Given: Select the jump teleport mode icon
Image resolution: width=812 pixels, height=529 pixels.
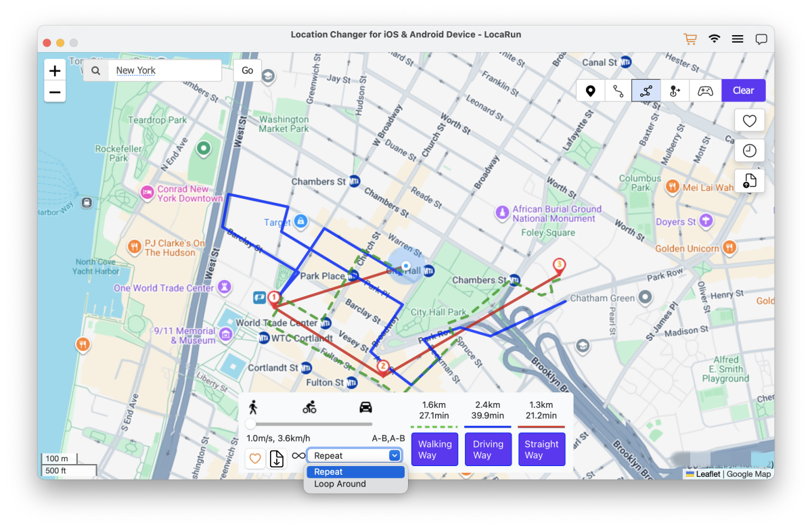Looking at the screenshot, I should pyautogui.click(x=675, y=91).
